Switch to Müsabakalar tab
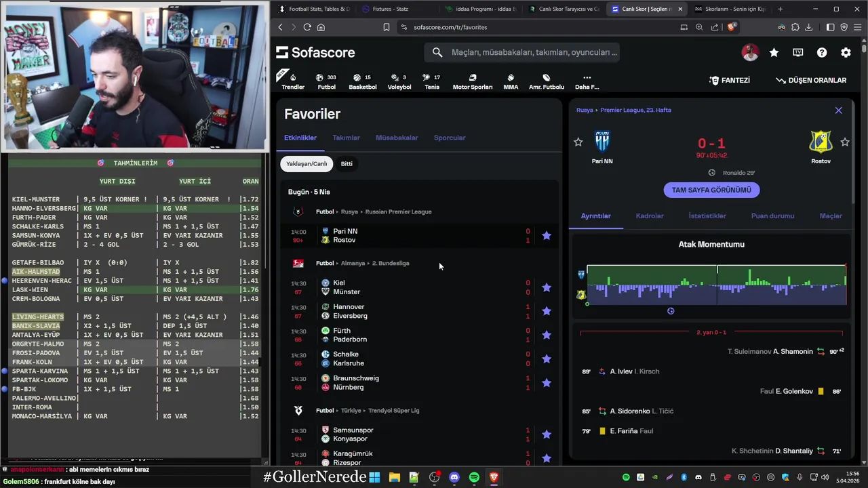 (397, 138)
